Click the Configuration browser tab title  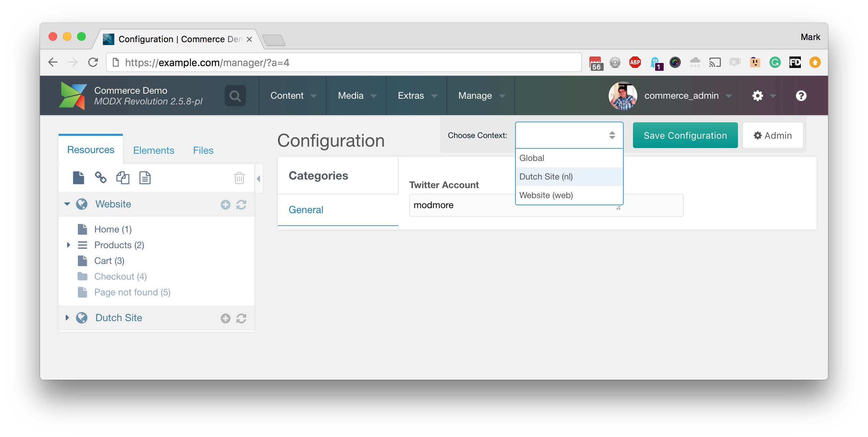click(180, 39)
